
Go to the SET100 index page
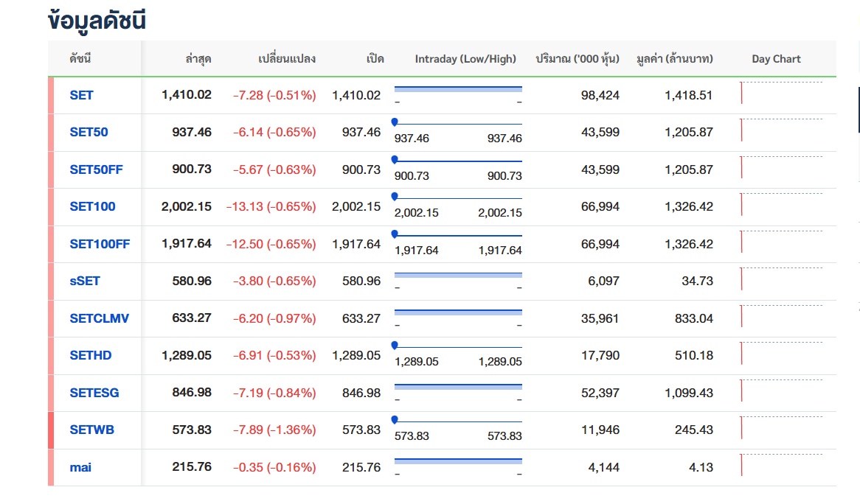92,207
